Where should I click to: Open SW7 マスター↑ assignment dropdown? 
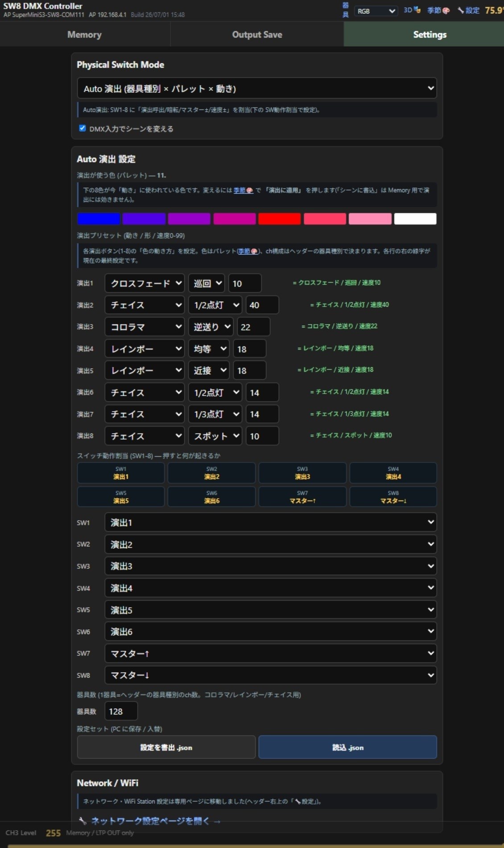click(270, 653)
